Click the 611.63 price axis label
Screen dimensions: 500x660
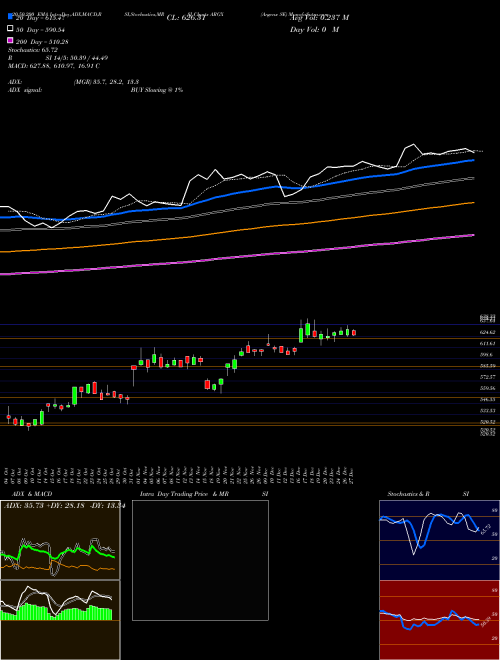[x=488, y=343]
